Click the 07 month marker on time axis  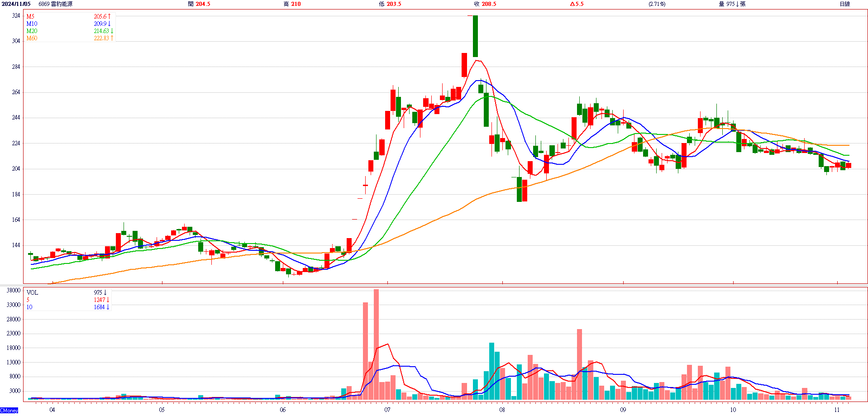[x=387, y=410]
